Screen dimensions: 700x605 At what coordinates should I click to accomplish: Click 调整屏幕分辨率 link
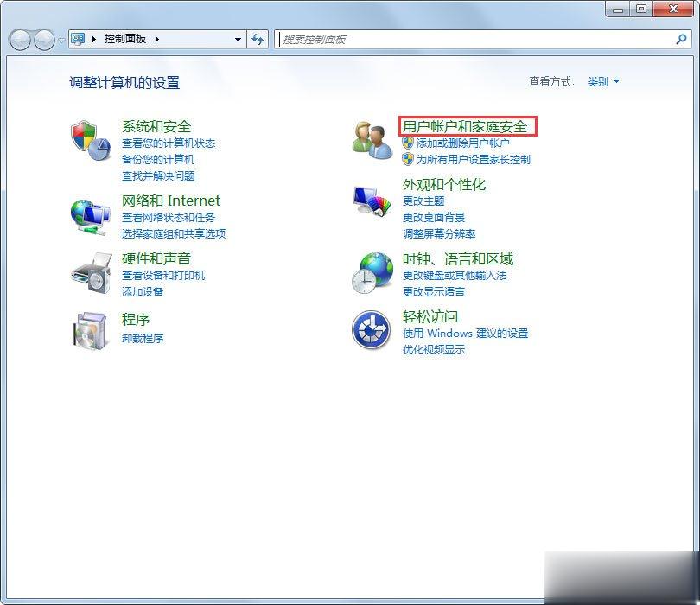[x=439, y=233]
